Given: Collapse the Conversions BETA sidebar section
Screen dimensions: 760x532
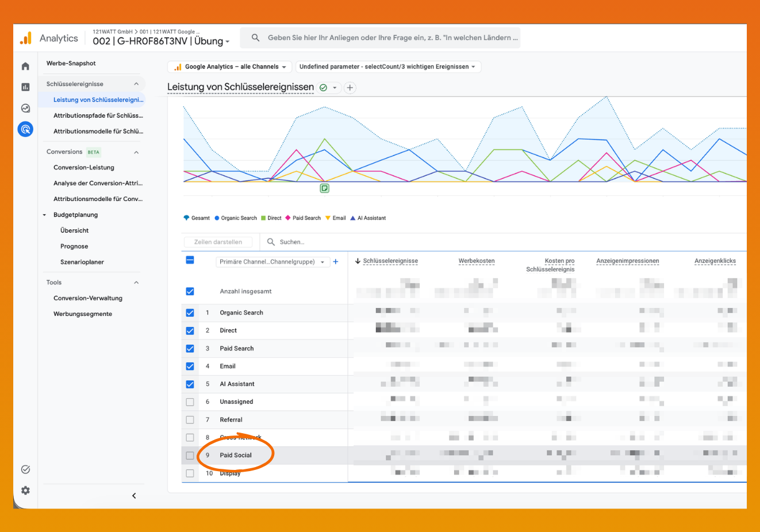Looking at the screenshot, I should tap(136, 152).
